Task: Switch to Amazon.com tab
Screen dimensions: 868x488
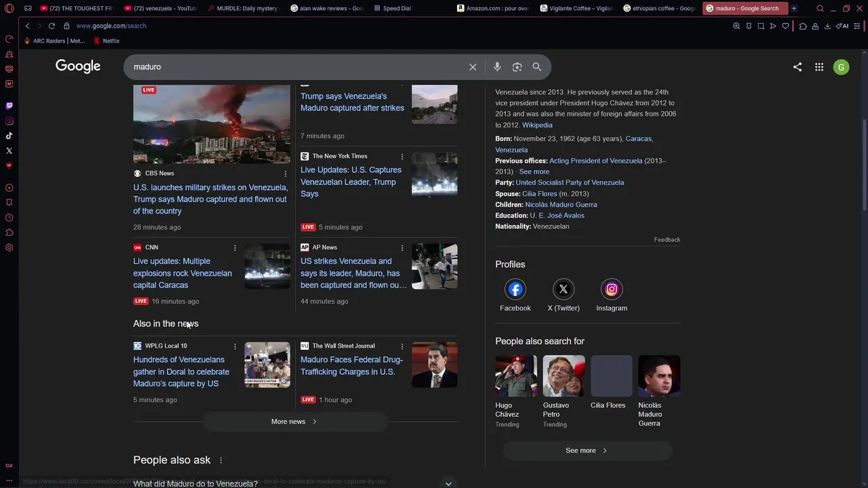Action: coord(494,8)
